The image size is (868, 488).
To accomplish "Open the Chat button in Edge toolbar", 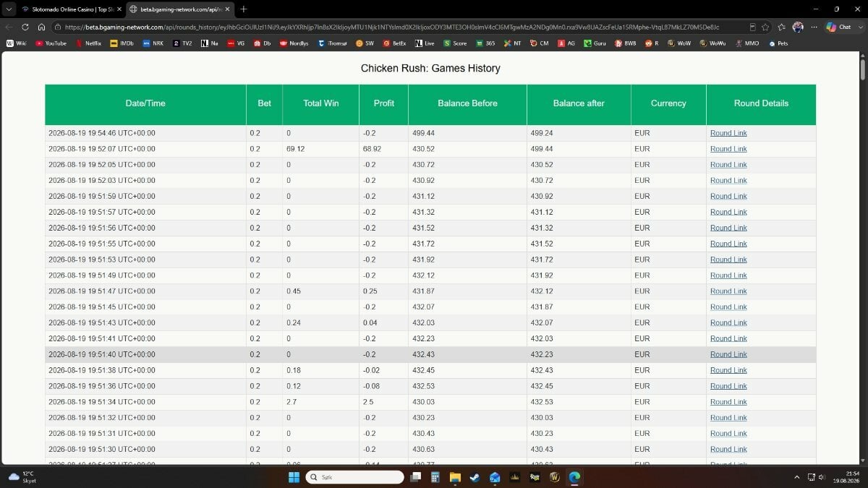I will (840, 27).
